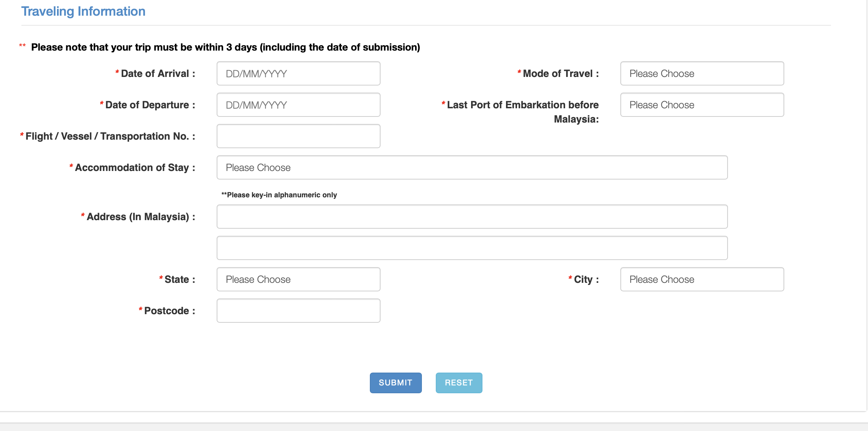Click the Date of Arrival field
This screenshot has height=431, width=868.
[x=298, y=73]
